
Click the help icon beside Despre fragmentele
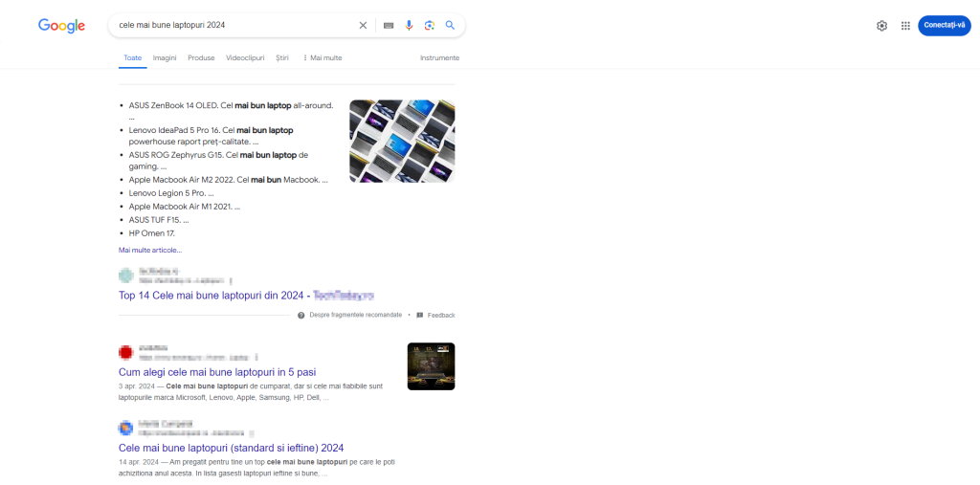pyautogui.click(x=301, y=315)
